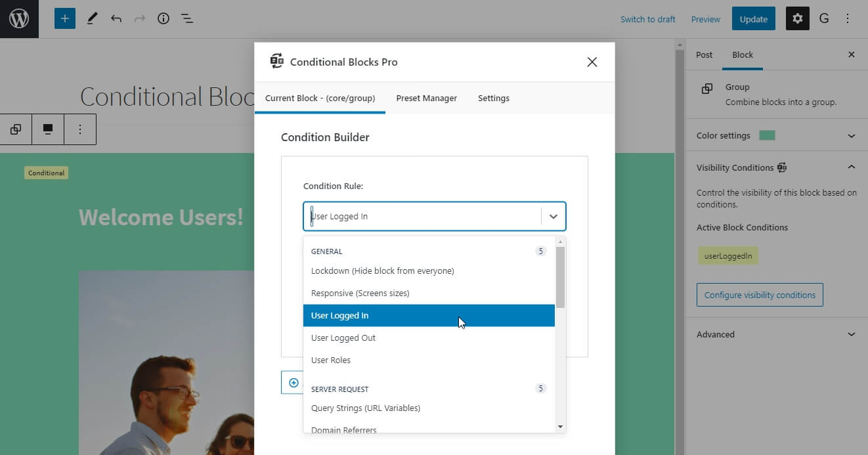This screenshot has height=455, width=868.
Task: Select the User Logged Out option
Action: pyautogui.click(x=429, y=338)
